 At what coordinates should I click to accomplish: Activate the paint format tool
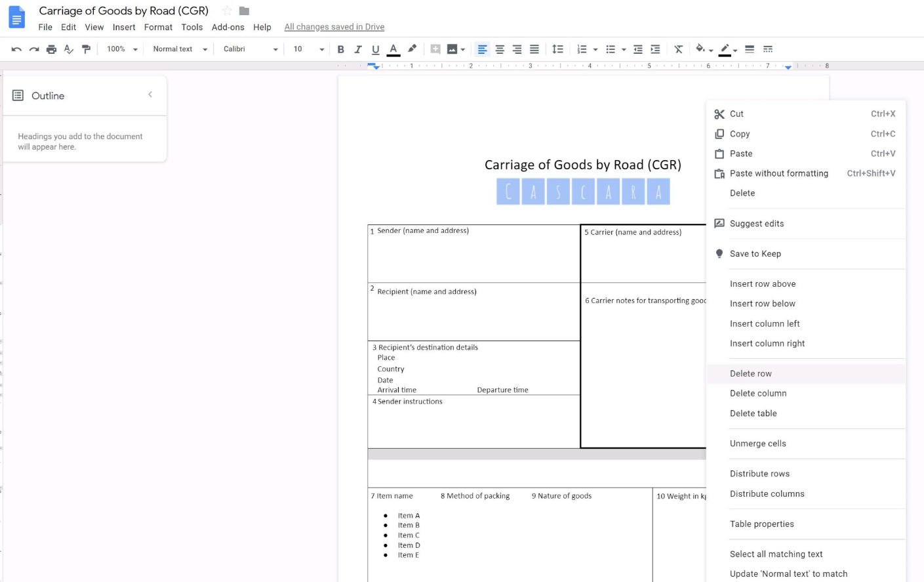coord(86,49)
